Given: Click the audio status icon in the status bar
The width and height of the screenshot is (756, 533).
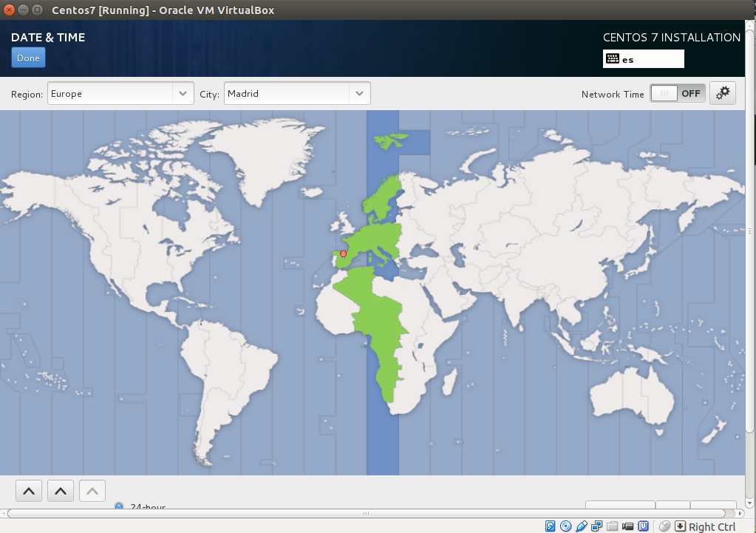Looking at the screenshot, I should click(x=581, y=525).
